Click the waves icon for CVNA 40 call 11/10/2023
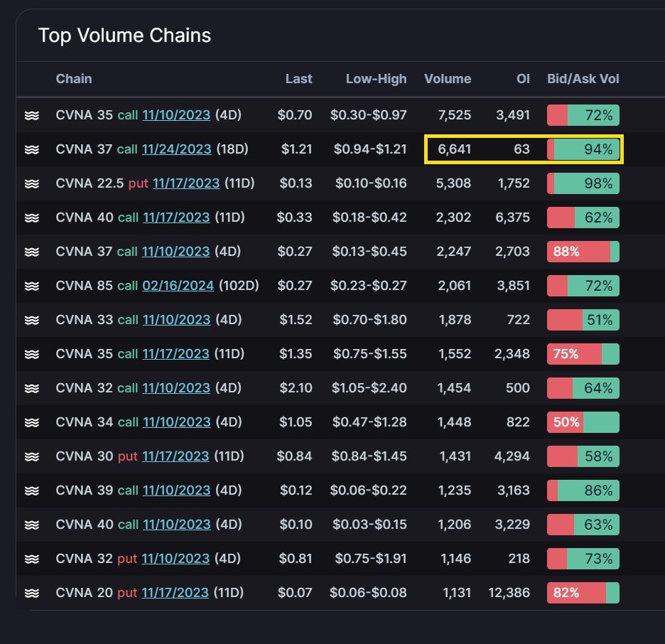 [32, 525]
